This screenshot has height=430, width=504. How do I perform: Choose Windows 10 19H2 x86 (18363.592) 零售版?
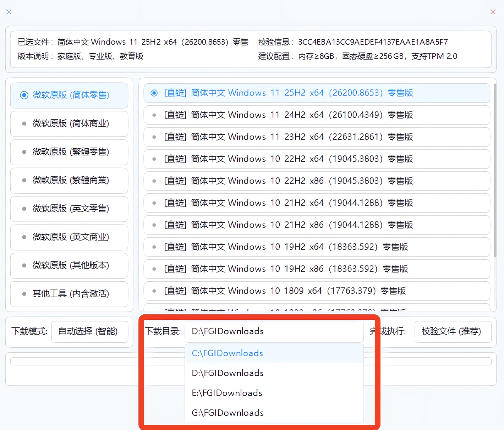tap(317, 269)
